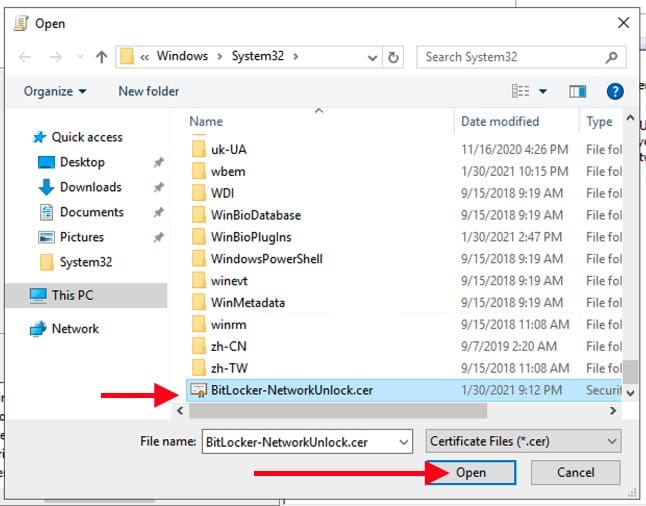
Task: Click the Refresh icon in address bar
Action: [x=394, y=57]
